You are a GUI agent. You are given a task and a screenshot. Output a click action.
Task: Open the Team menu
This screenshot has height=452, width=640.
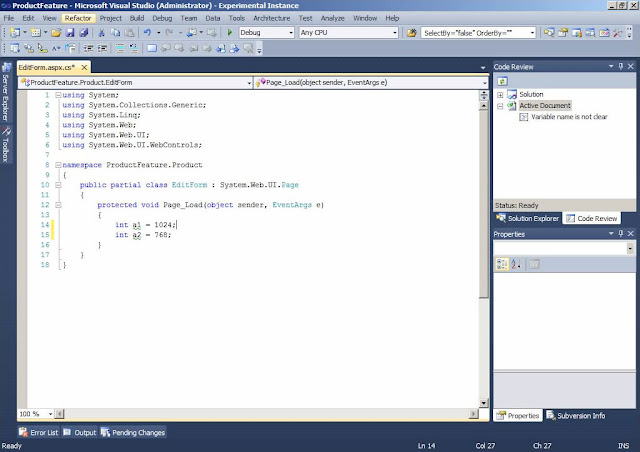click(189, 18)
